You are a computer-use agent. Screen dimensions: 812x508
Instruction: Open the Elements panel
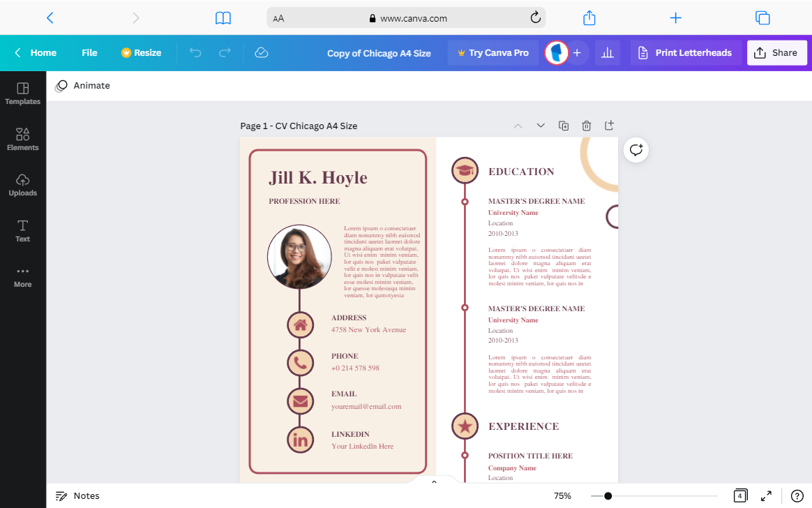(x=23, y=140)
